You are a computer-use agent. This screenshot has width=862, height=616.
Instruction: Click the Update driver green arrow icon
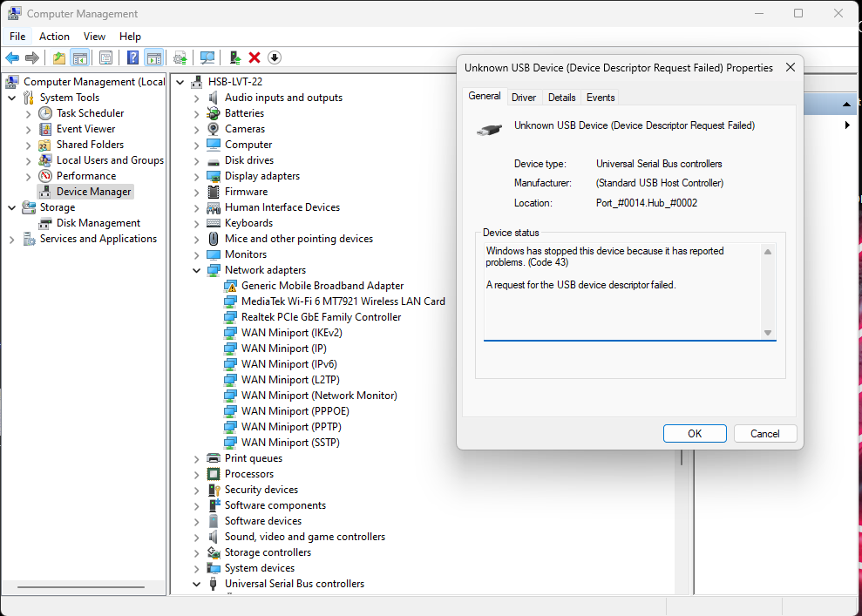tap(234, 58)
